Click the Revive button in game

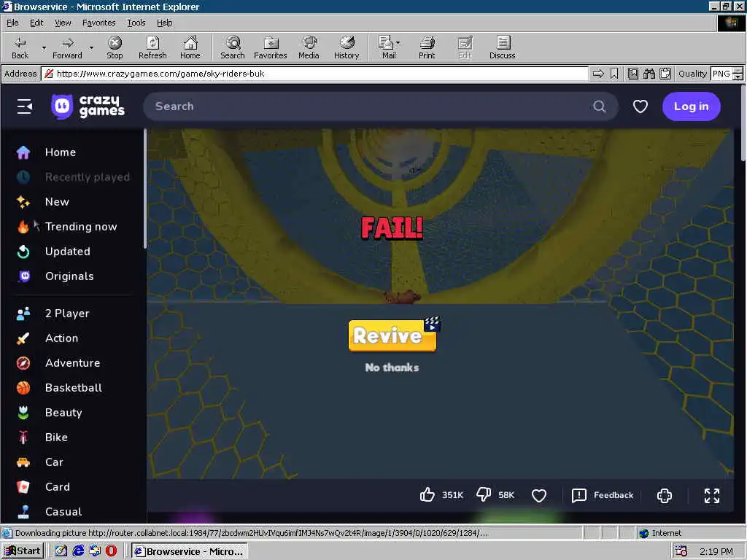(x=392, y=335)
